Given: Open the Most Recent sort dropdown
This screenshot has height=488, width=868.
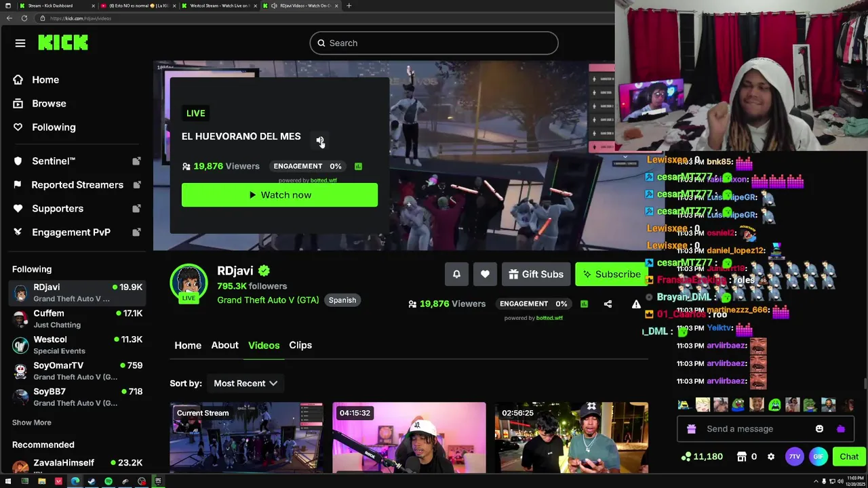Looking at the screenshot, I should coord(245,384).
